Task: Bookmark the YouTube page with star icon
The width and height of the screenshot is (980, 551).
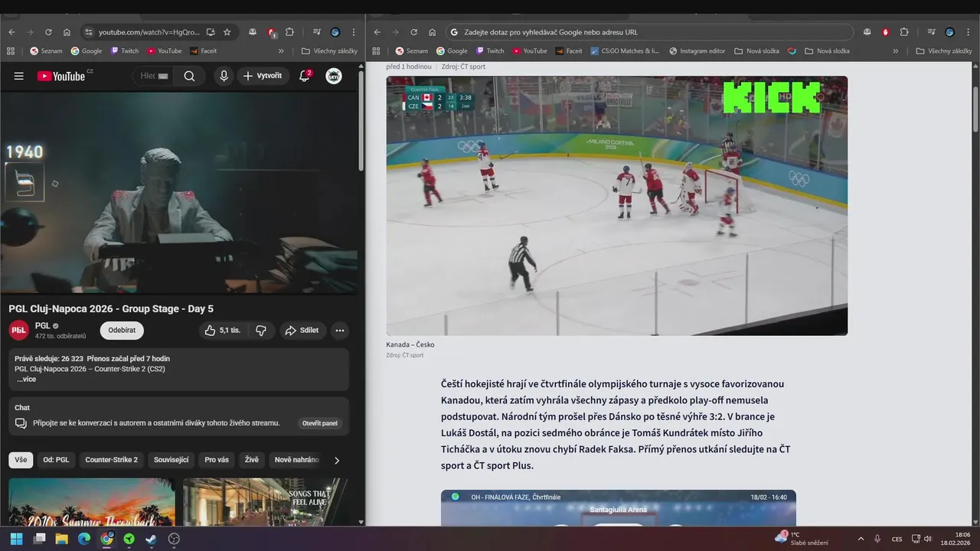Action: click(227, 32)
